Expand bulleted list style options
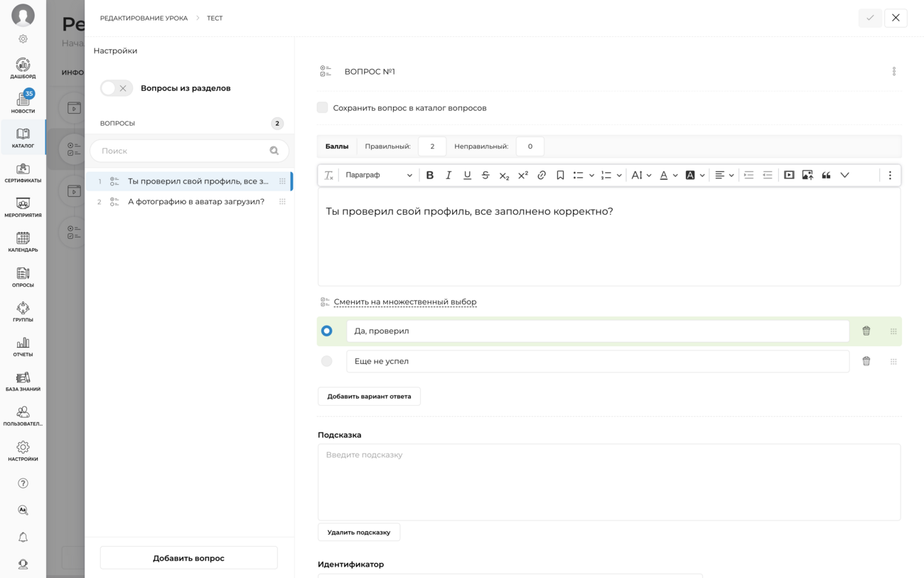Viewport: 924px width, 578px height. pyautogui.click(x=591, y=175)
